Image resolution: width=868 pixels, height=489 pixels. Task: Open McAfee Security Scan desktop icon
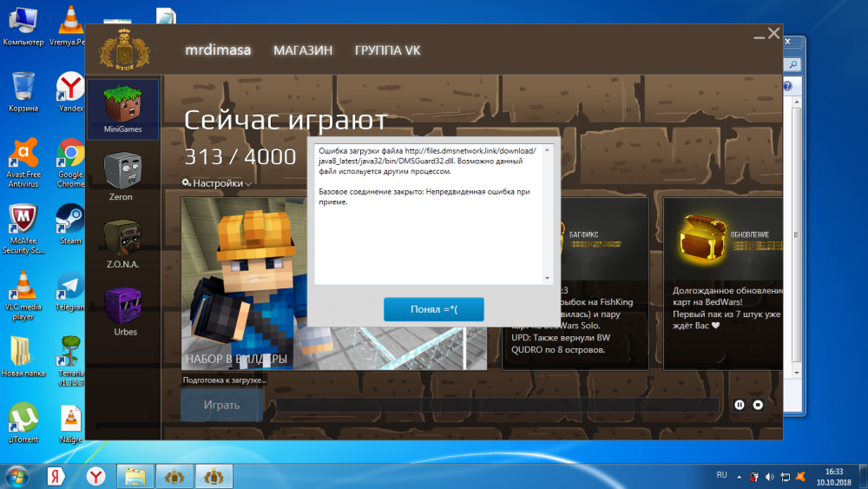(23, 229)
